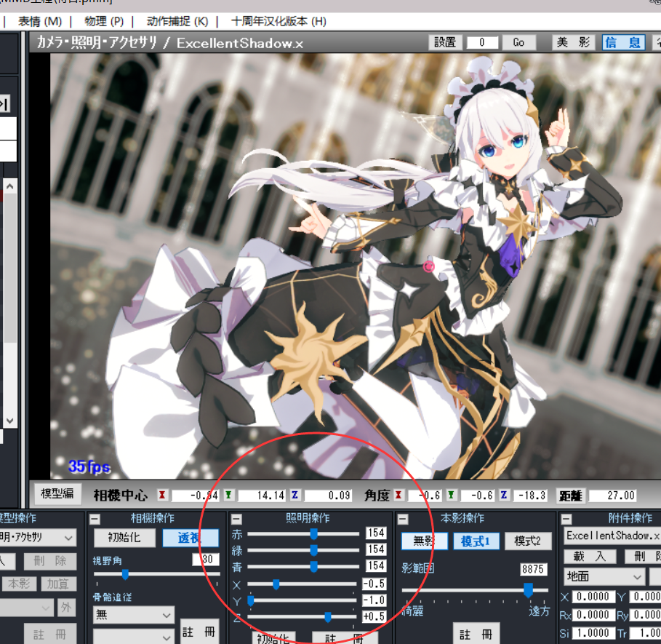Viewport: 661px width, 644px height.
Task: Open the 地面 dropdown in 附件操作
Action: pos(604,576)
